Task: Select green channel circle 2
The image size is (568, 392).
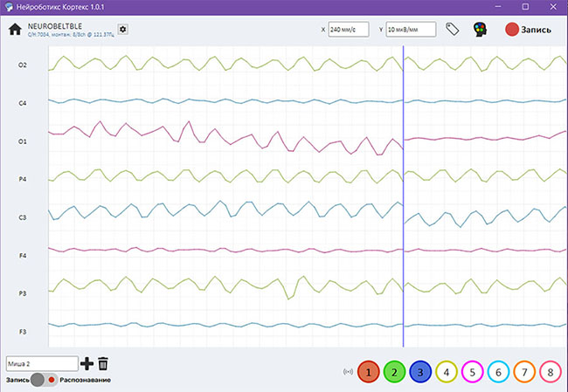Action: coord(395,372)
